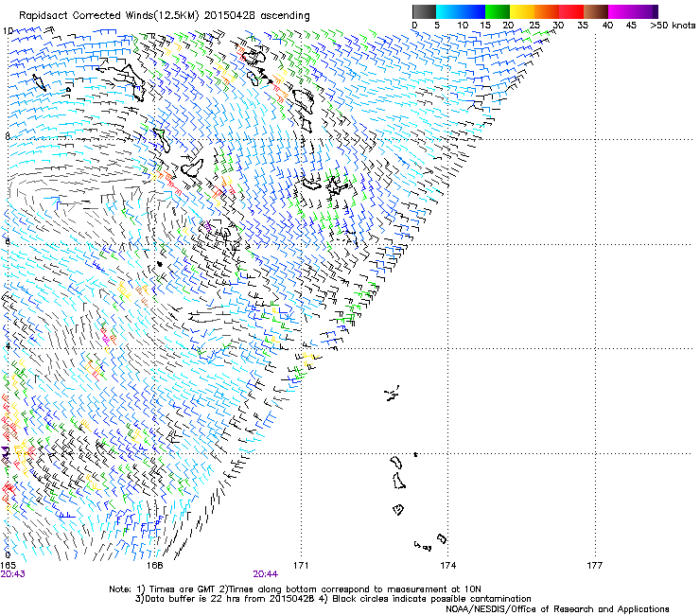Click the cyan 5-10 knots legend color

(x=448, y=11)
